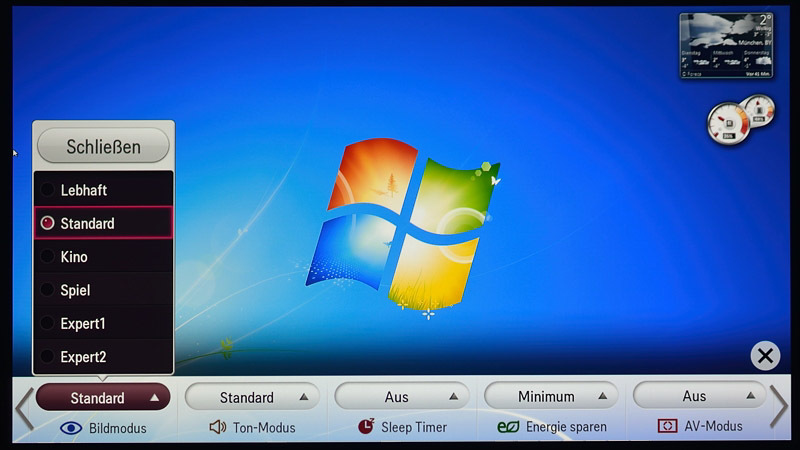Image resolution: width=800 pixels, height=450 pixels.
Task: Click the small memory gauge gadget
Action: click(x=759, y=110)
